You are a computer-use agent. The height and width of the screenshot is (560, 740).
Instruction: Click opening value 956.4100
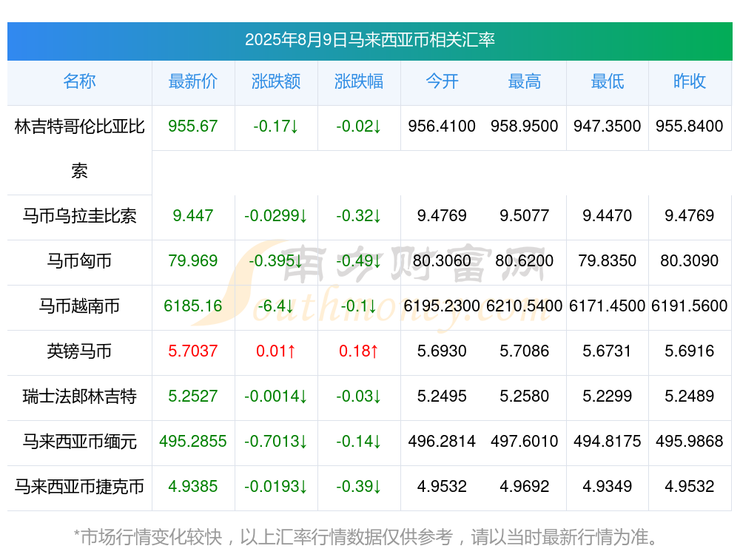(x=442, y=126)
